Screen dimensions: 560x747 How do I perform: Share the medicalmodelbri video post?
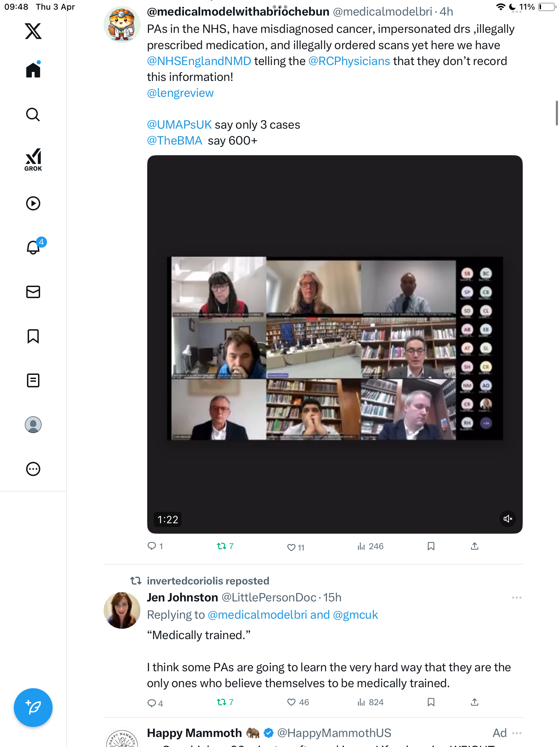click(x=475, y=546)
